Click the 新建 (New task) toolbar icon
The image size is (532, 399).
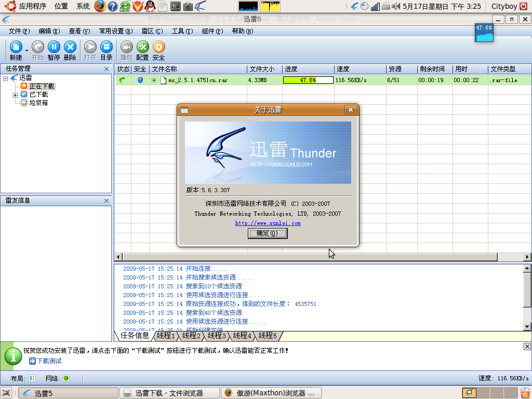tap(16, 50)
